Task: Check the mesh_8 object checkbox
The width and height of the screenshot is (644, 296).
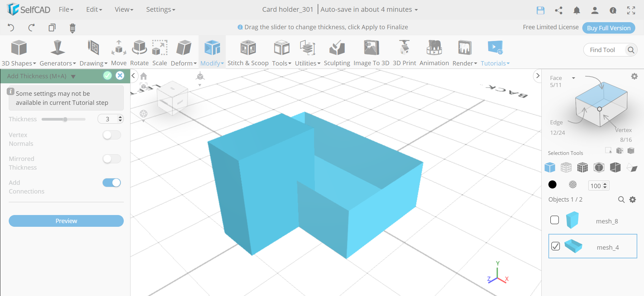Action: click(x=555, y=220)
